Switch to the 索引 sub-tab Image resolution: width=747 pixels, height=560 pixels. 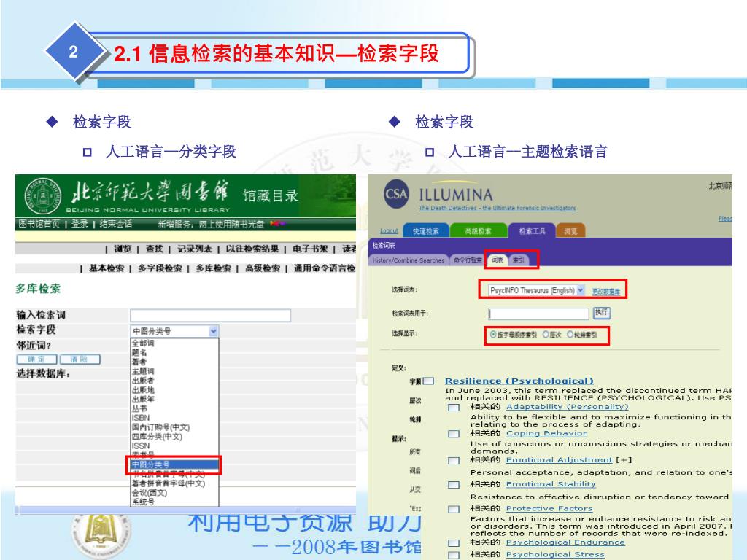pos(519,260)
